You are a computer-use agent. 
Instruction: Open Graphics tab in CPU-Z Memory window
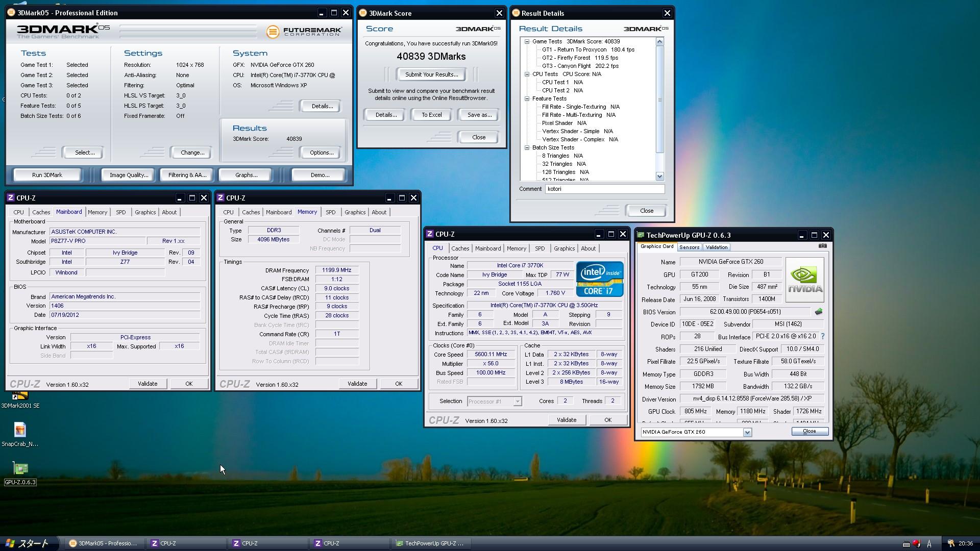pyautogui.click(x=355, y=212)
